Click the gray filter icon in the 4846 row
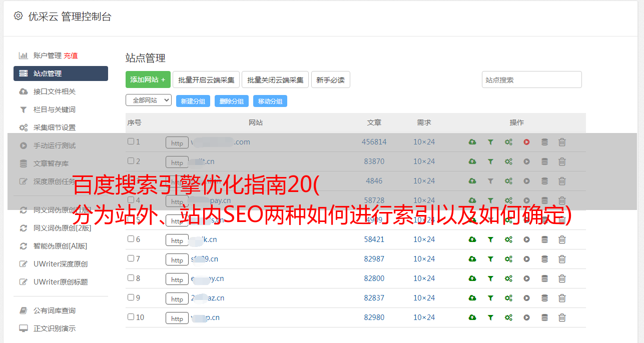The width and height of the screenshot is (644, 343). pos(490,181)
